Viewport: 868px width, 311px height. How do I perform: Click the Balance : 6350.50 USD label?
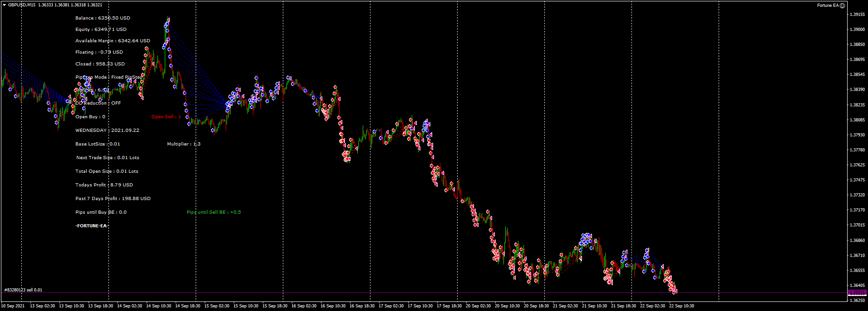(103, 18)
